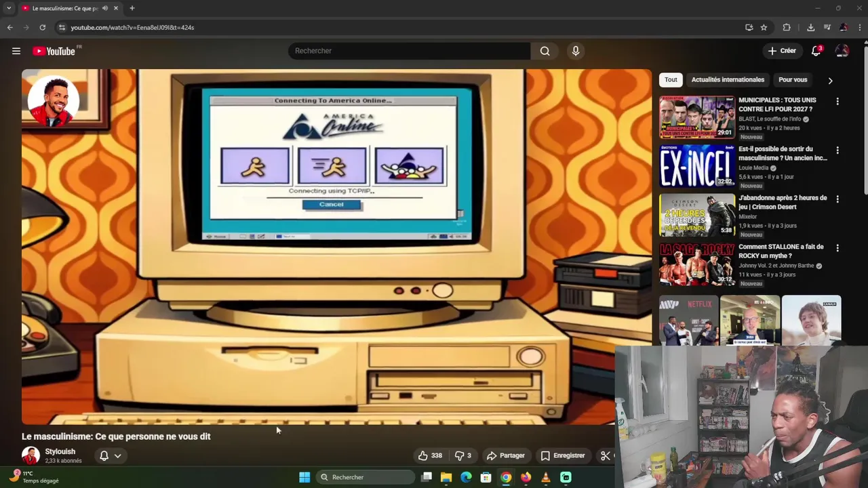Open ROCKY saga video thumbnail
Image resolution: width=868 pixels, height=488 pixels.
click(697, 264)
